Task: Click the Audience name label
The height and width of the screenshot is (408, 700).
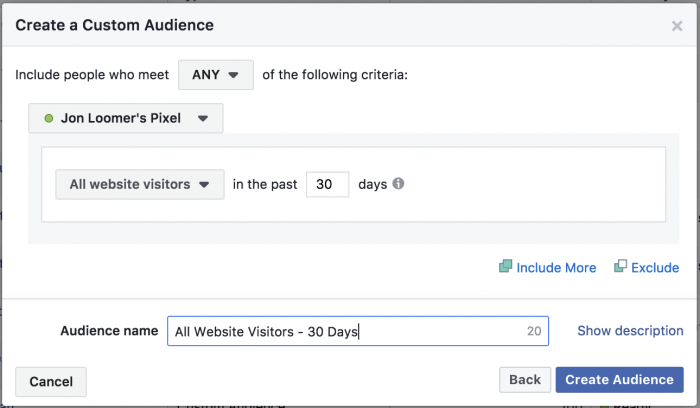Action: pos(109,331)
